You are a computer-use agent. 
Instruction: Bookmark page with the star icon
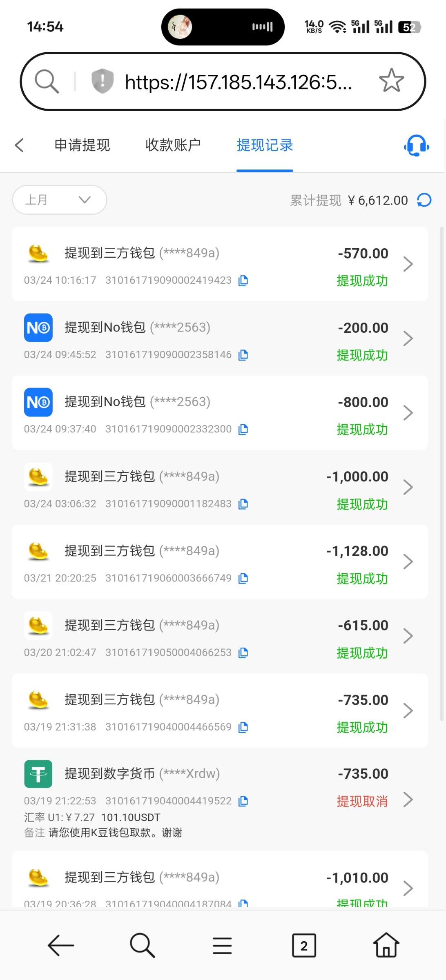(391, 81)
